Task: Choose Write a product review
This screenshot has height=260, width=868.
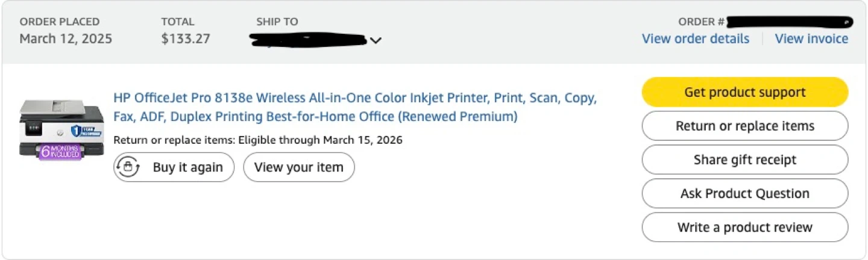Action: (745, 227)
